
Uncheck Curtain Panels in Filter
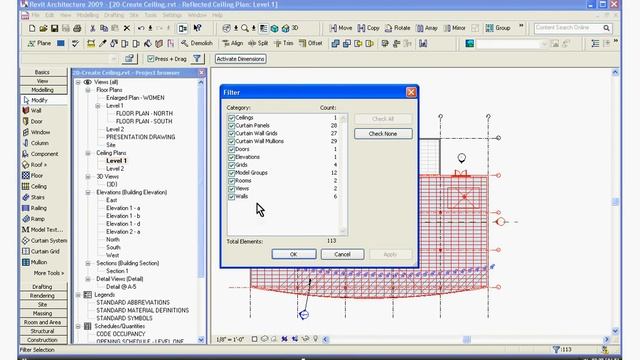click(x=231, y=125)
